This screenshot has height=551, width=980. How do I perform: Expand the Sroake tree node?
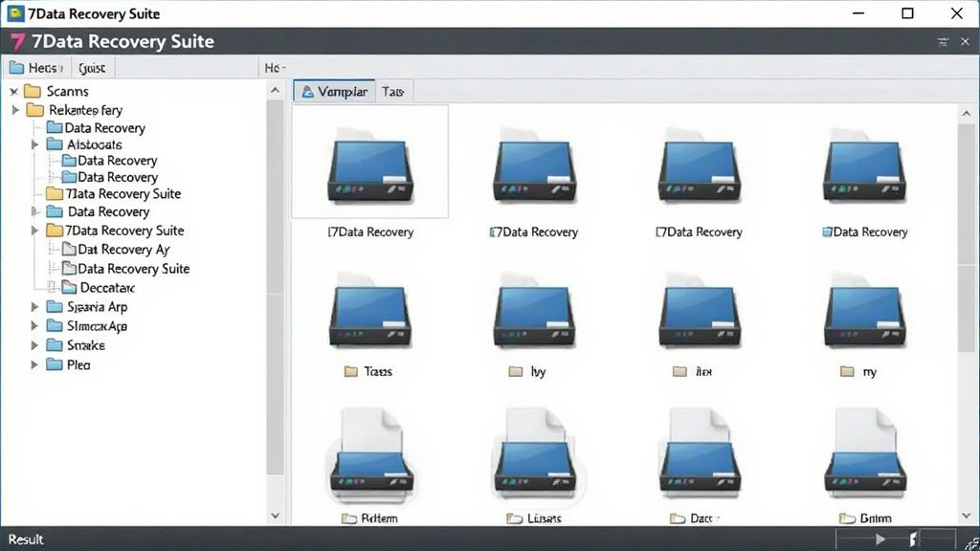35,344
